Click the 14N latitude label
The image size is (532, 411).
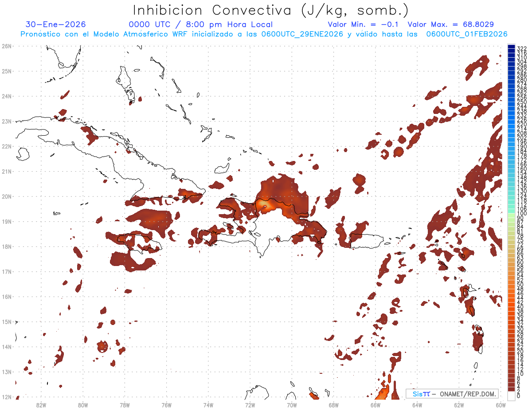7,347
